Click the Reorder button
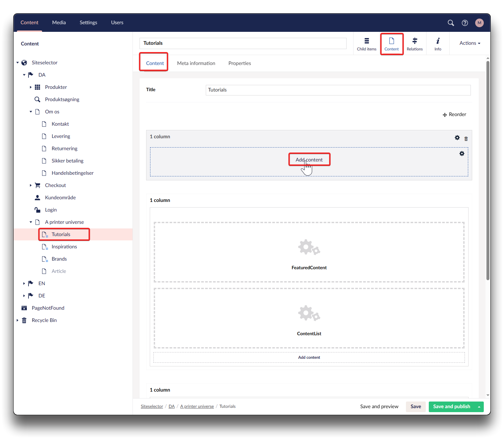 click(x=454, y=114)
